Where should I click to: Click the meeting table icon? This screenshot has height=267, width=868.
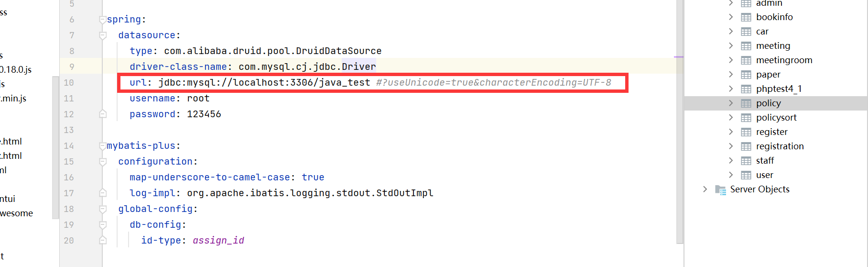(746, 46)
